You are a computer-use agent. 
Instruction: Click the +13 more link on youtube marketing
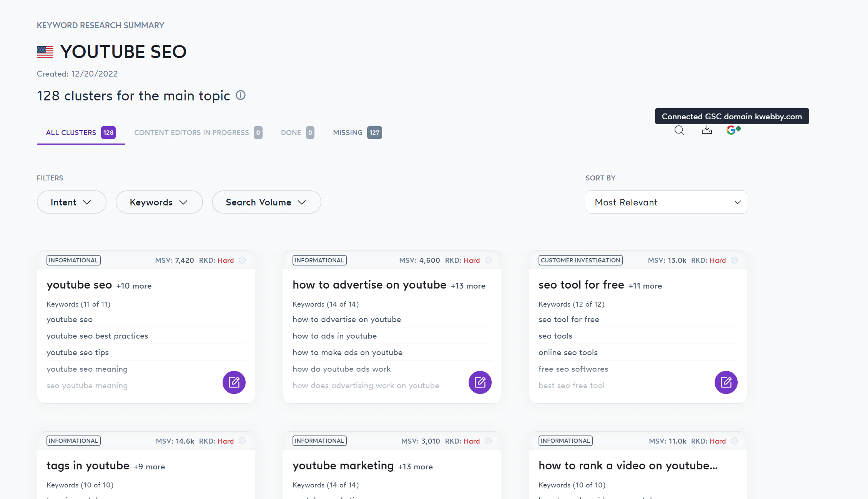point(416,467)
